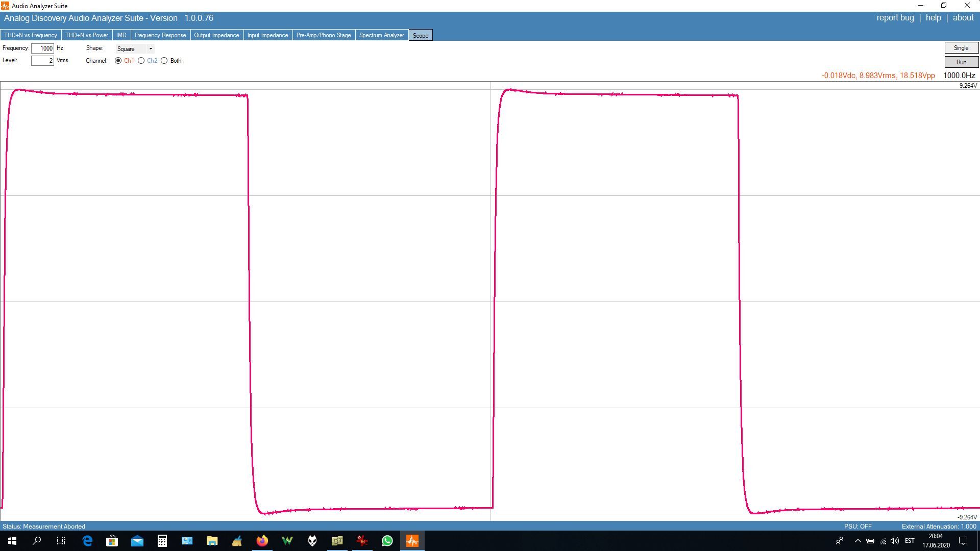Click the report bug link
980x551 pixels.
(895, 18)
